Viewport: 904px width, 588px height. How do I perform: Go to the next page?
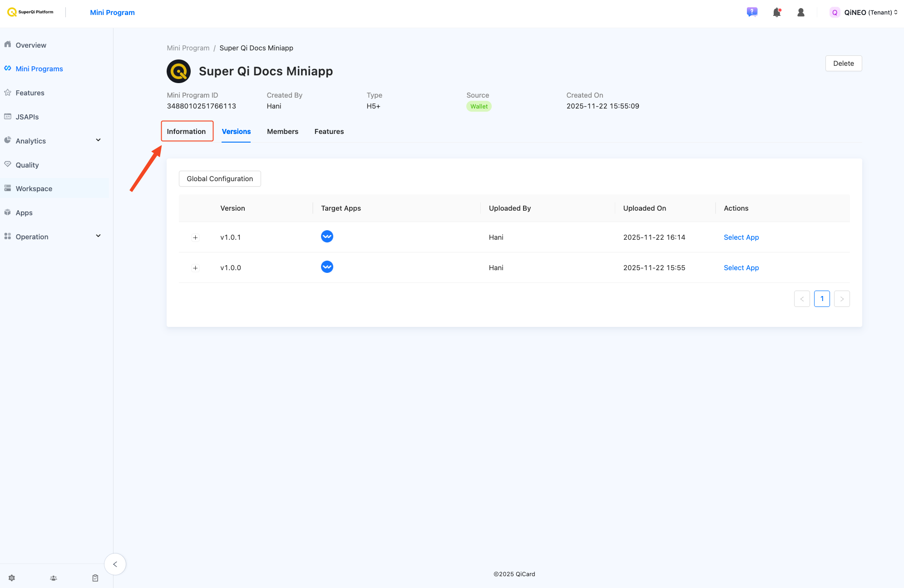(x=842, y=299)
